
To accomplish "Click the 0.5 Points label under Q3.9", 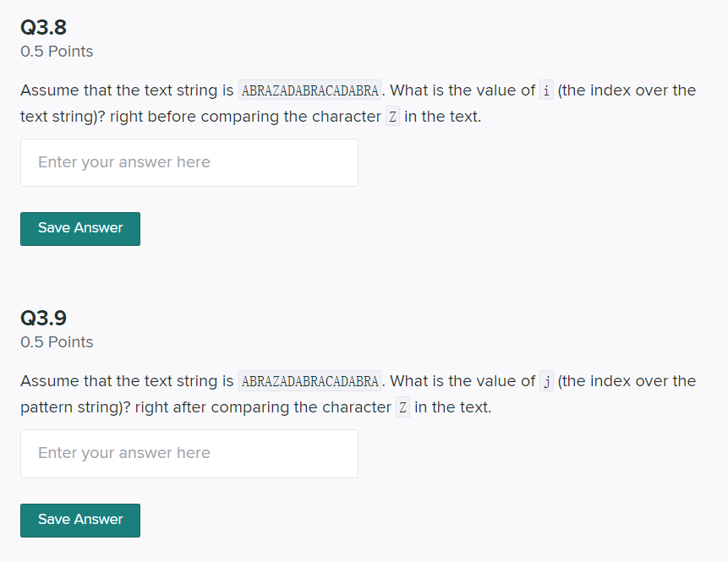I will pos(57,342).
